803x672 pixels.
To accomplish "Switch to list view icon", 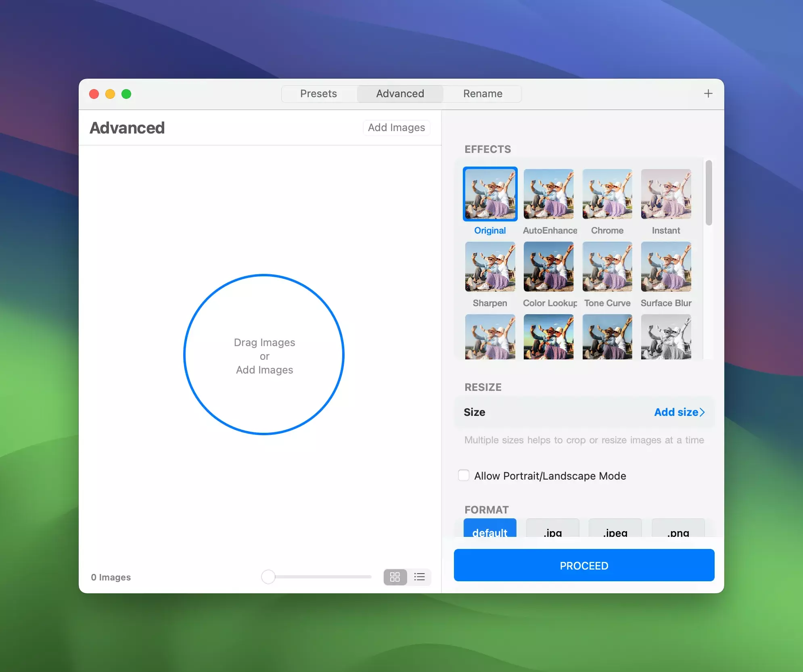I will point(419,577).
